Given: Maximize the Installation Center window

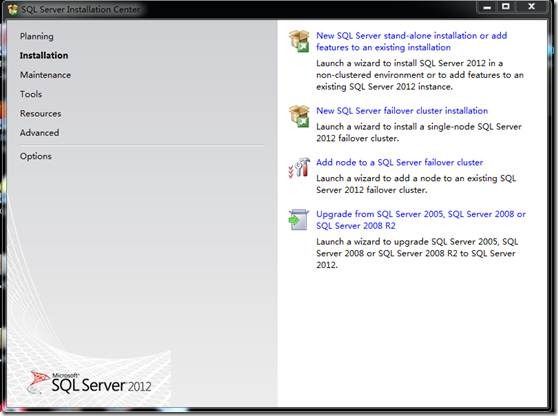Looking at the screenshot, I should pyautogui.click(x=506, y=7).
